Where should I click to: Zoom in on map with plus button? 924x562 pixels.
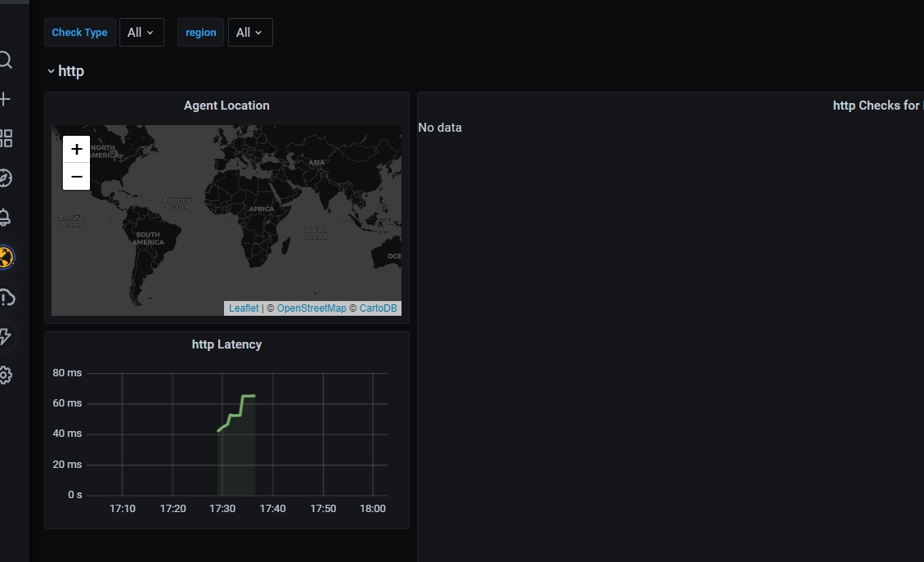[x=76, y=149]
